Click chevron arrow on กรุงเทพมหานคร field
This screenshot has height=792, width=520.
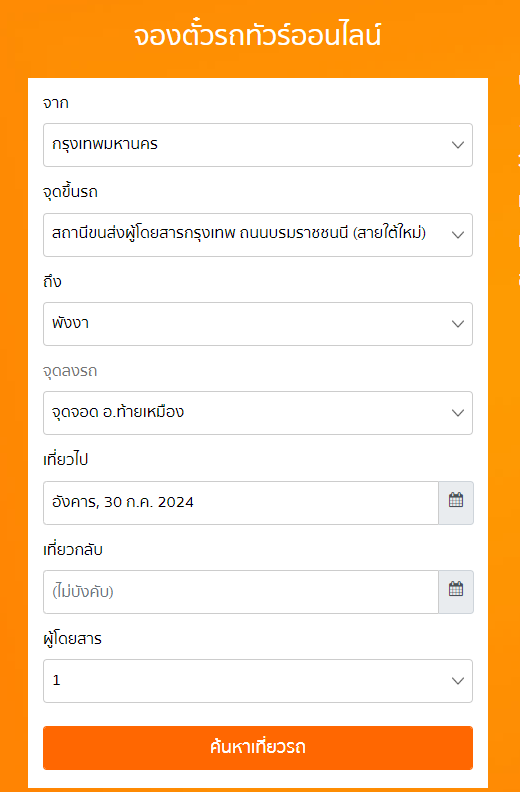458,145
